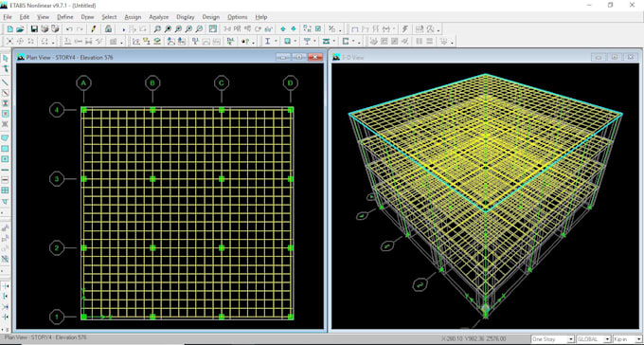Move down one story with down arrow
This screenshot has height=345, width=644.
[294, 29]
